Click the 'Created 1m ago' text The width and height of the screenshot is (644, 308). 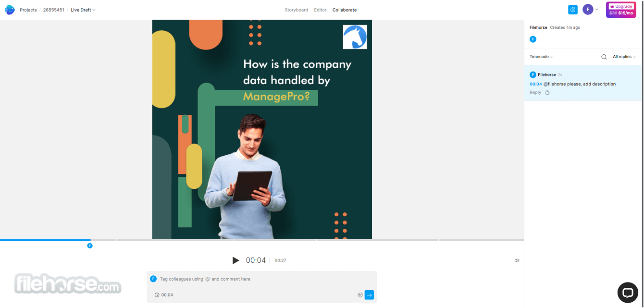click(565, 27)
